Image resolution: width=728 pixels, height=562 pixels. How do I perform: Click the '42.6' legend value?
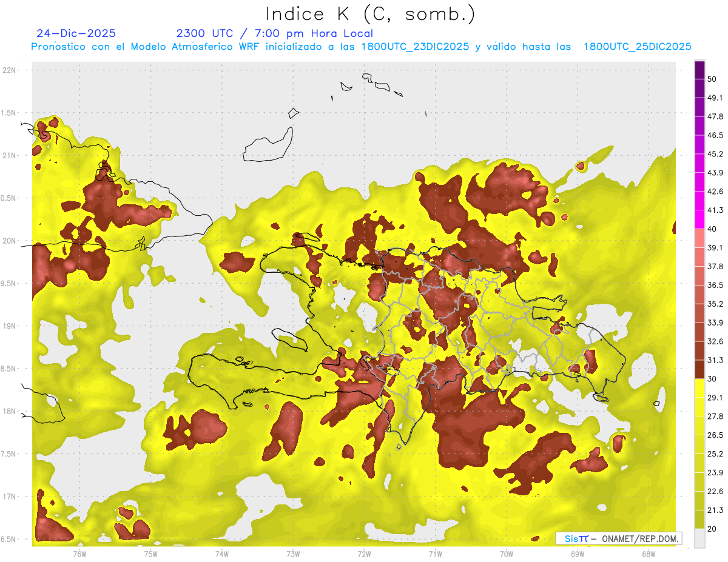[x=715, y=192]
